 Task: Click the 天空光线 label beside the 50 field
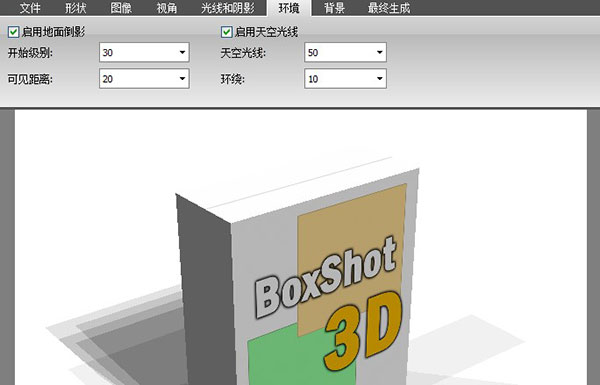point(243,53)
